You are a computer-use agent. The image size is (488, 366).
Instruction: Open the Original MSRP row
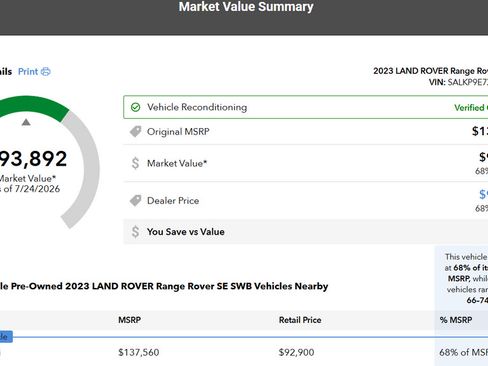(x=306, y=132)
